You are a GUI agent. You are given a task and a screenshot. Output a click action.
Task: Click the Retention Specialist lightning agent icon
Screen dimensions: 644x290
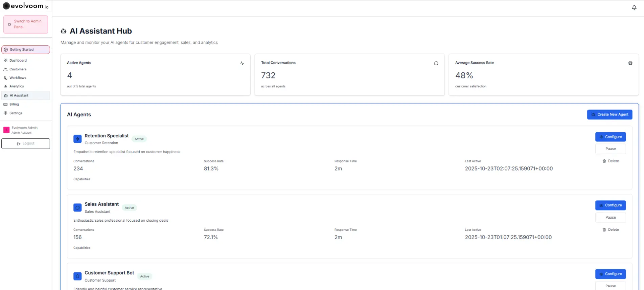77,139
